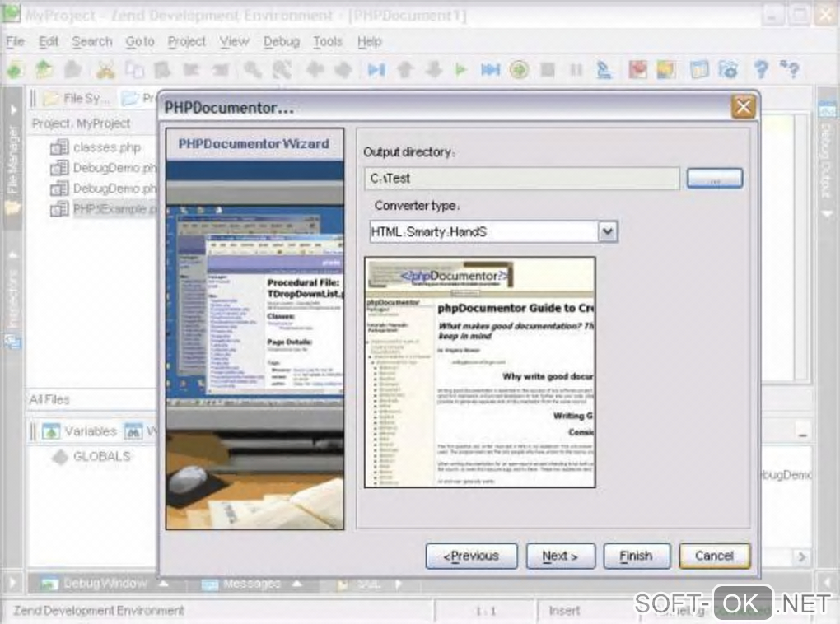This screenshot has height=624, width=840.
Task: Click the green circular Debug URL icon
Action: (x=519, y=70)
